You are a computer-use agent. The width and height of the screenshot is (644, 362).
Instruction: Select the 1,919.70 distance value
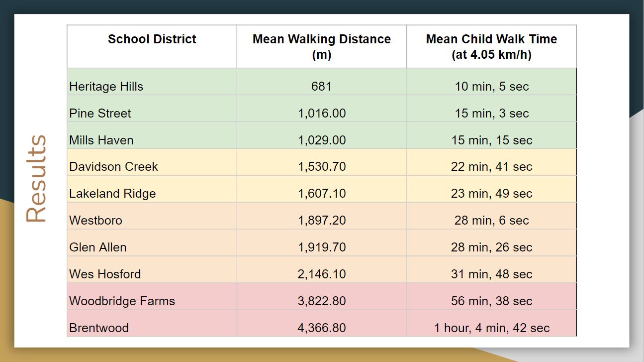pyautogui.click(x=322, y=247)
